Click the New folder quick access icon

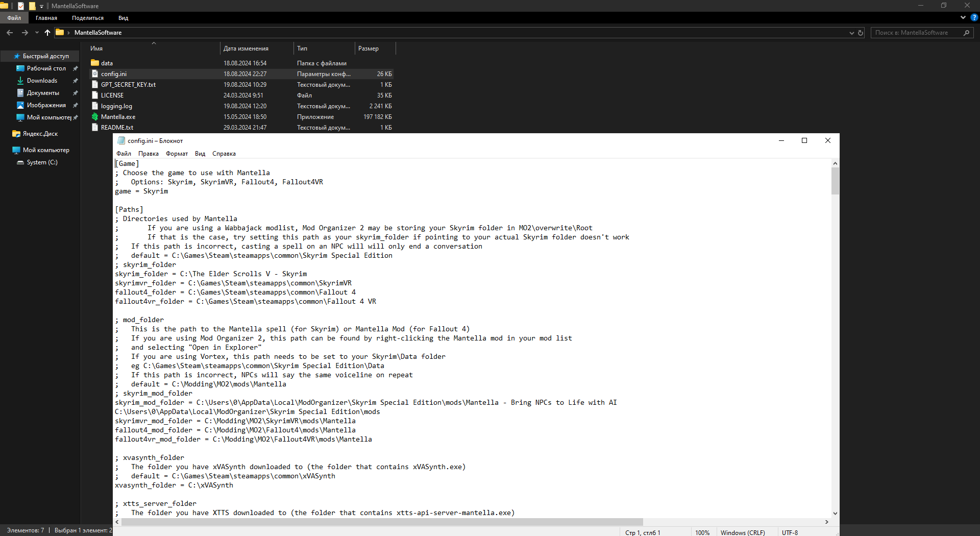32,6
